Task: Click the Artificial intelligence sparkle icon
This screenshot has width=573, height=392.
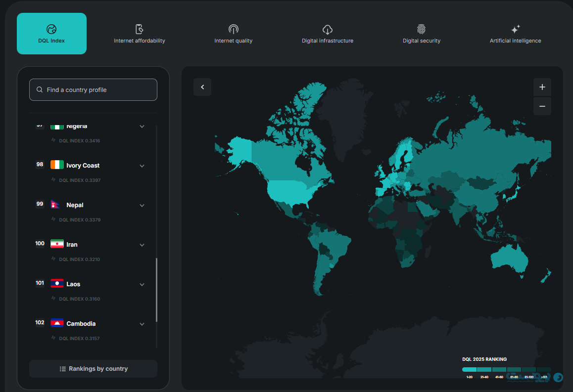Action: click(x=515, y=29)
